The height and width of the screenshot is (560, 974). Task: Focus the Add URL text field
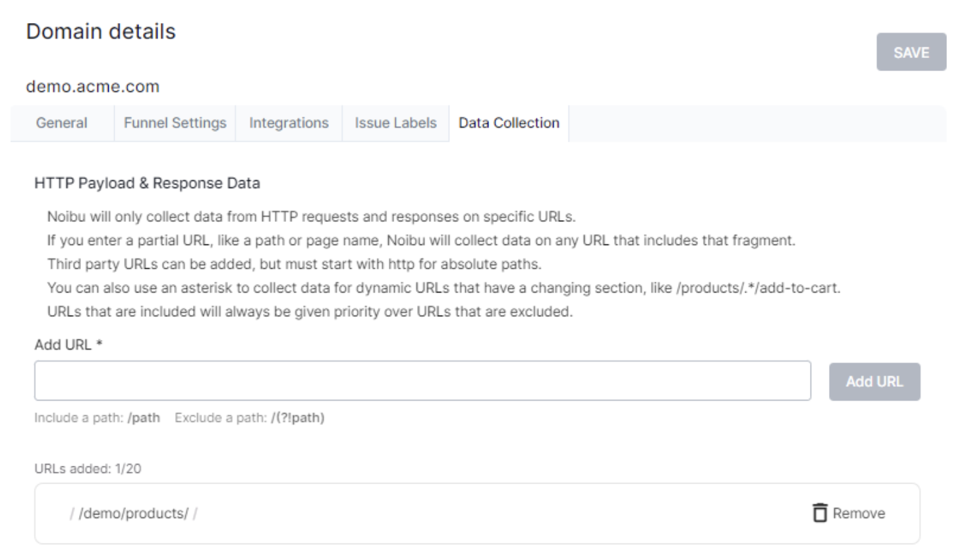tap(422, 381)
